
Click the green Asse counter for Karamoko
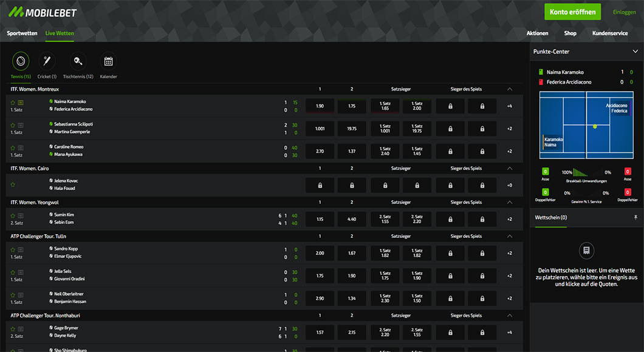546,172
